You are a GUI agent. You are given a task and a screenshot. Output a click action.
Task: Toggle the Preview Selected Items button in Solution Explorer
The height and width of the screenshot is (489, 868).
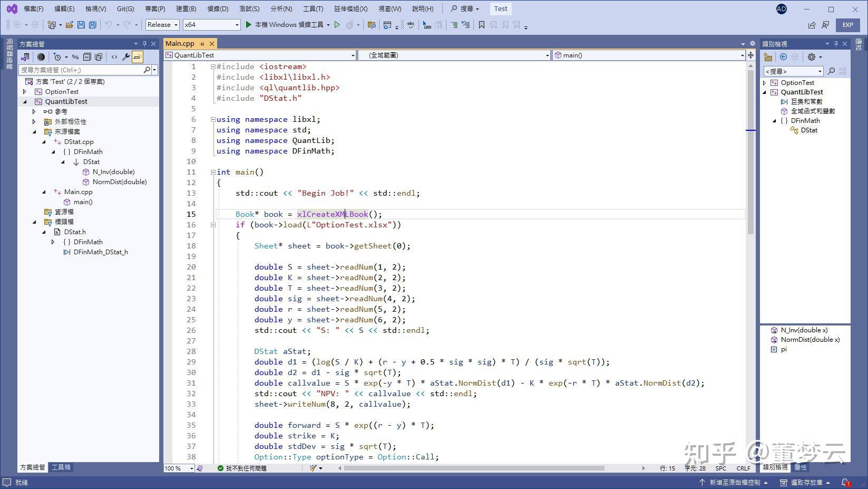[137, 56]
